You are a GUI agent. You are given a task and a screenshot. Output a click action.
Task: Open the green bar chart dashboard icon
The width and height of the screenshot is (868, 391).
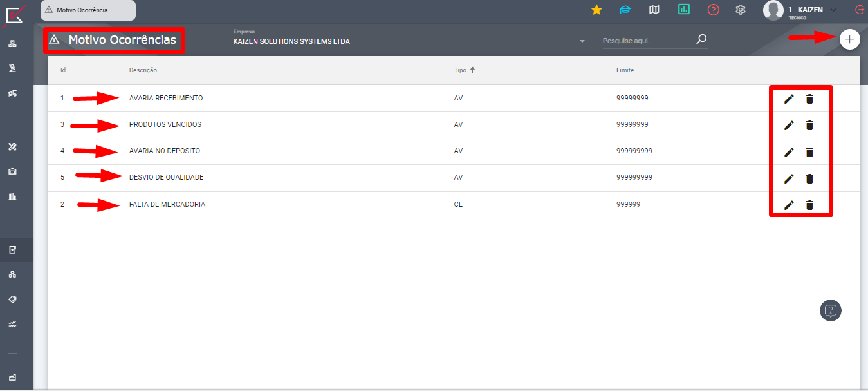(684, 9)
